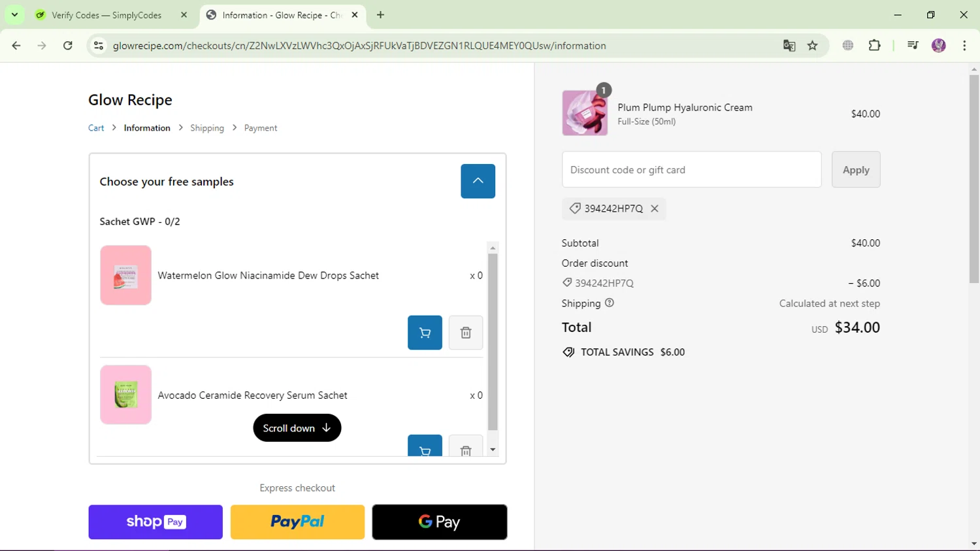Go to Cart breadcrumb link

[96, 128]
